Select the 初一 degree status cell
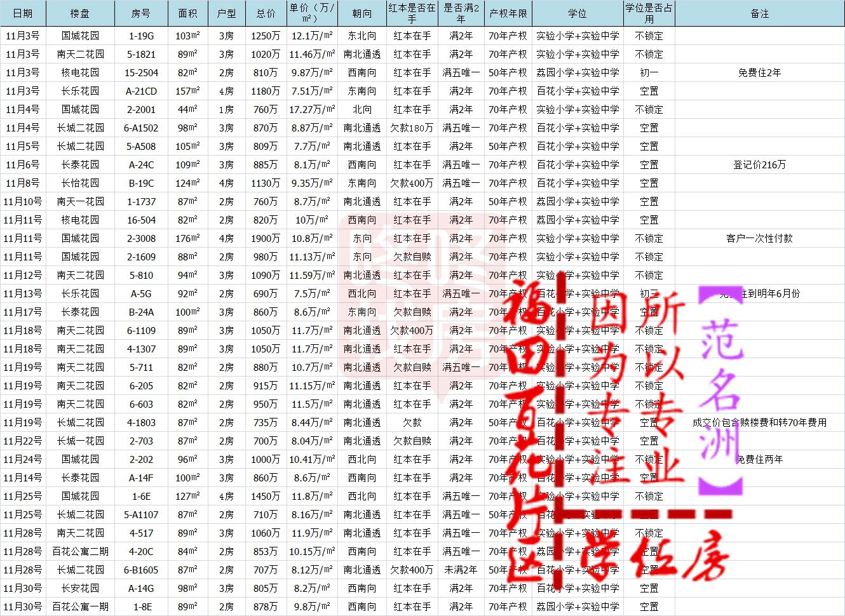845x616 pixels. pyautogui.click(x=649, y=73)
